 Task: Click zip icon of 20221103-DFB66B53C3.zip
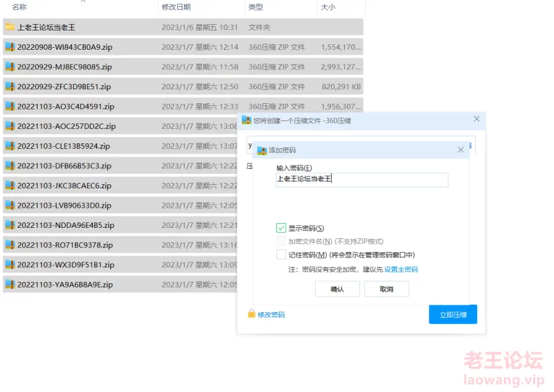tap(10, 166)
